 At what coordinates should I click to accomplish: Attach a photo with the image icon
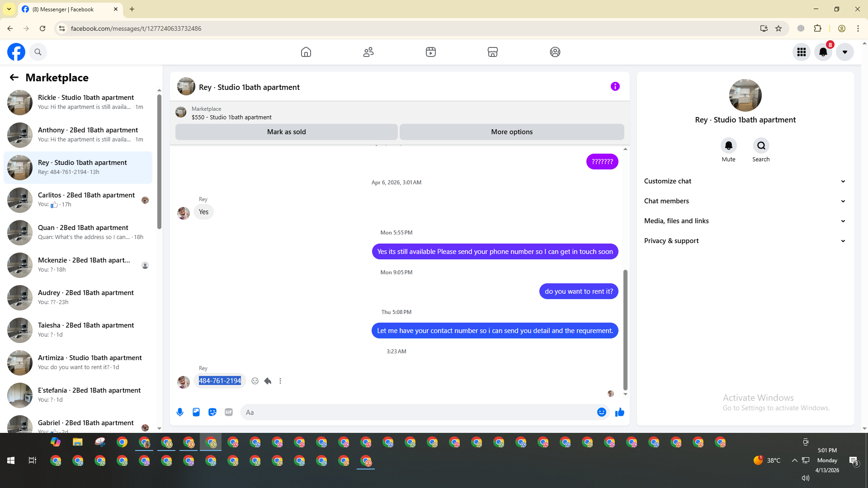(x=196, y=412)
